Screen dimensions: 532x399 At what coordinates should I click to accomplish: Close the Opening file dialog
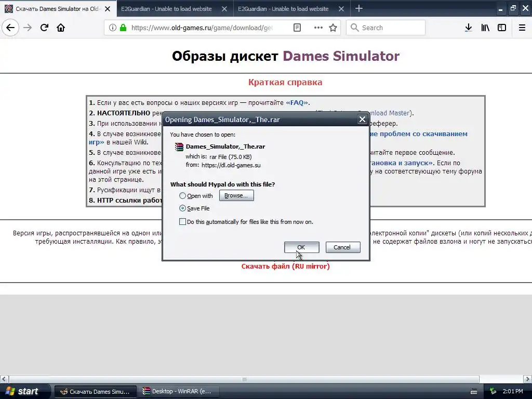click(x=362, y=119)
